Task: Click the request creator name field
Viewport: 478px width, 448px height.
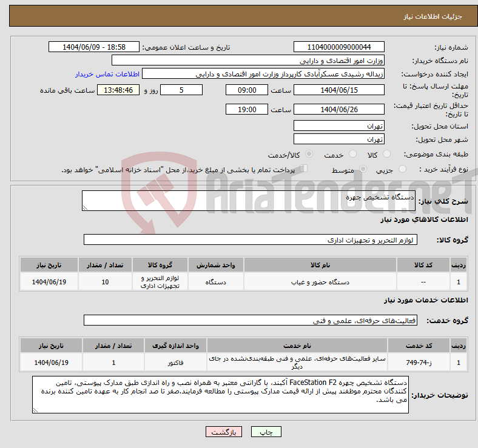Action: point(263,74)
